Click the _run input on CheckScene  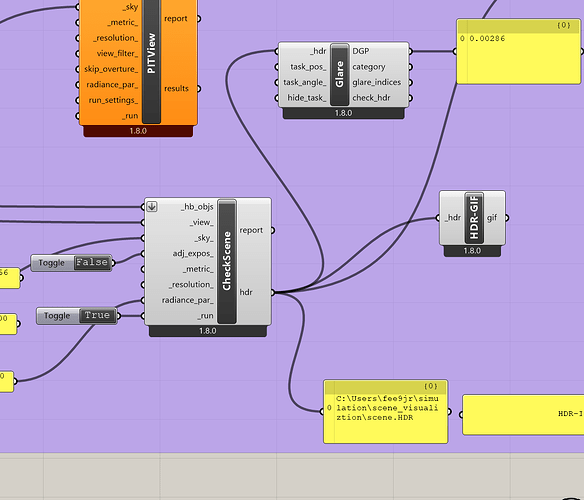pyautogui.click(x=206, y=316)
